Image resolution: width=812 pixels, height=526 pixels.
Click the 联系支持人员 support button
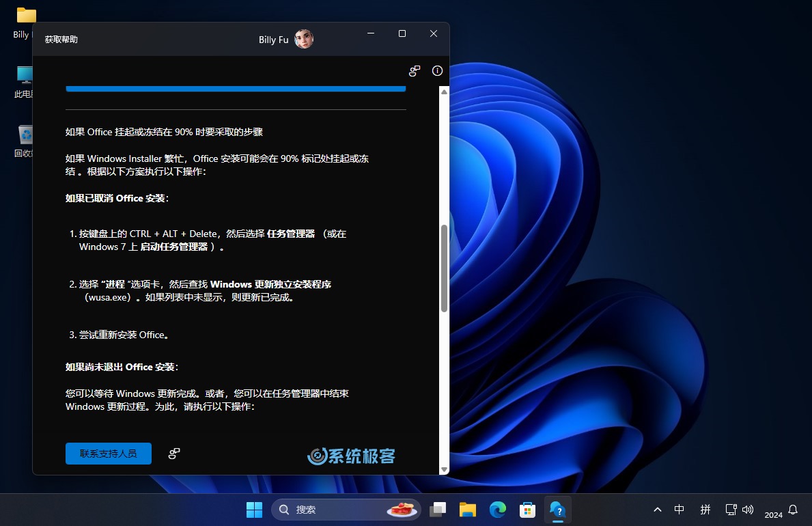point(108,453)
